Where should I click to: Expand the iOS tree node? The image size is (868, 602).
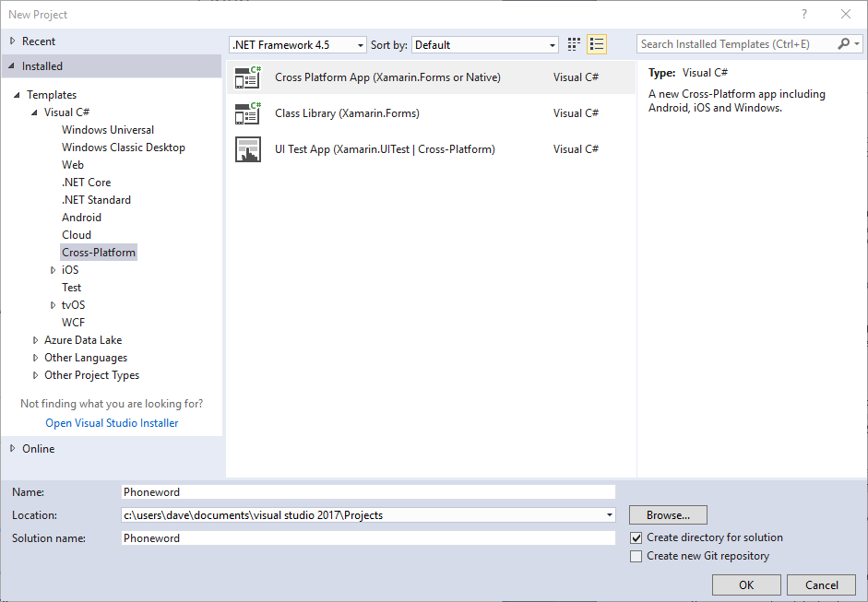click(x=54, y=270)
